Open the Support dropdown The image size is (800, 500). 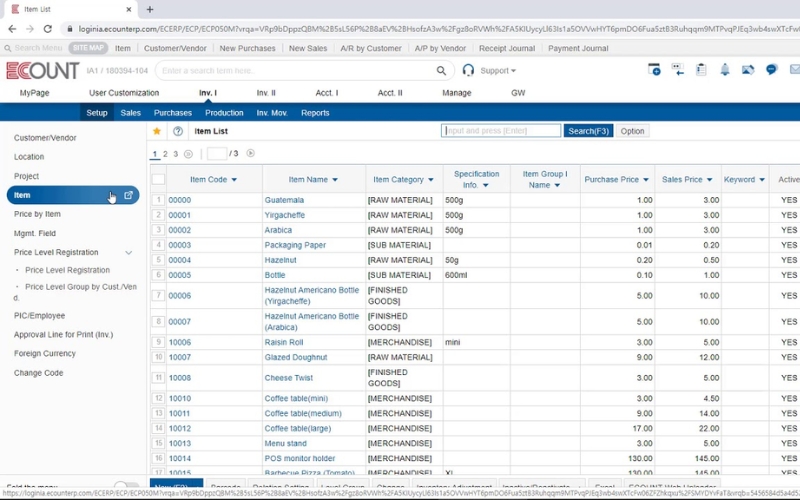[x=498, y=70]
